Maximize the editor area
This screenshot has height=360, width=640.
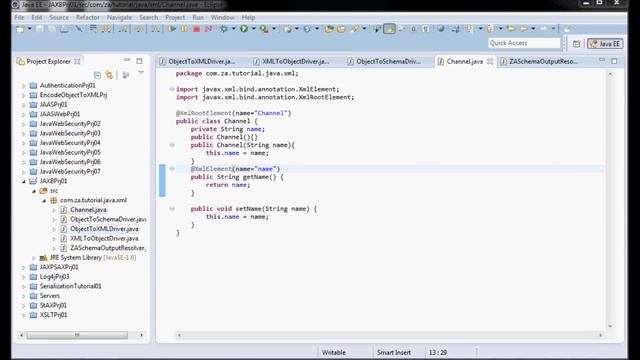point(614,61)
